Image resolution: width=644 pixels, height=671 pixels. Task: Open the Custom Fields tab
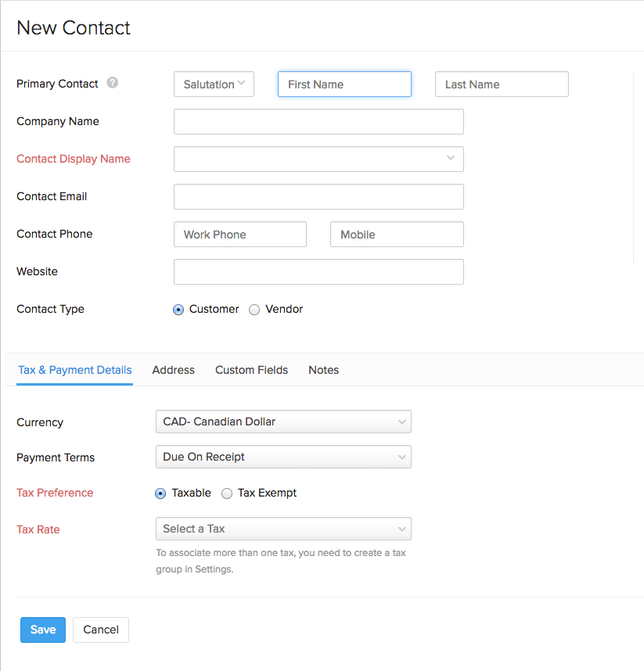pos(251,370)
